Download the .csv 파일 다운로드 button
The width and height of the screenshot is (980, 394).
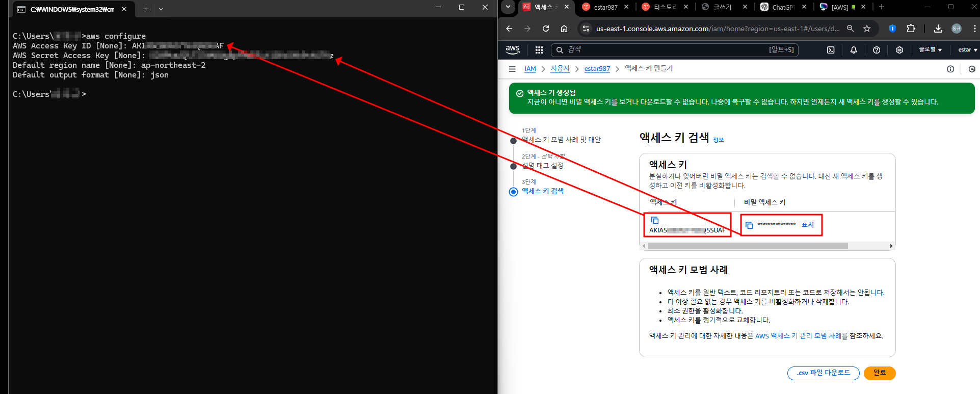[x=824, y=373]
